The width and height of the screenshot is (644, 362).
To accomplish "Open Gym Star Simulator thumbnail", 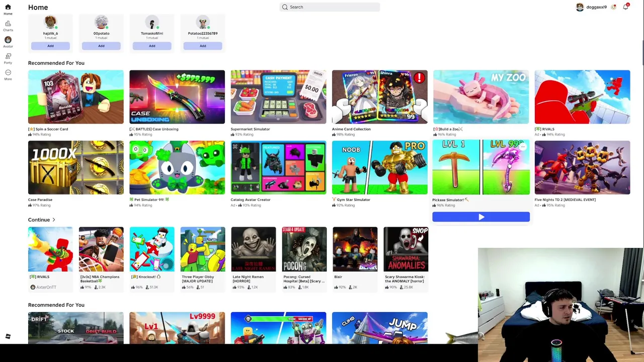I will click(x=380, y=167).
